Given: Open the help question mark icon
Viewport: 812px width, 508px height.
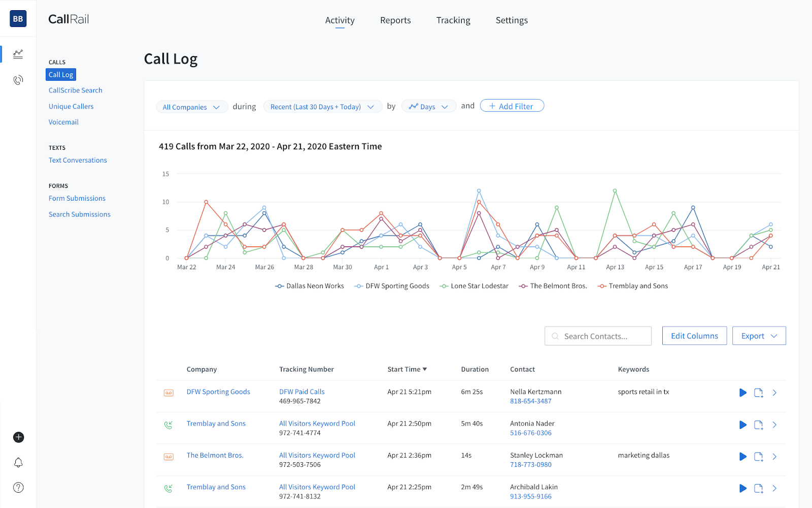Looking at the screenshot, I should (18, 488).
